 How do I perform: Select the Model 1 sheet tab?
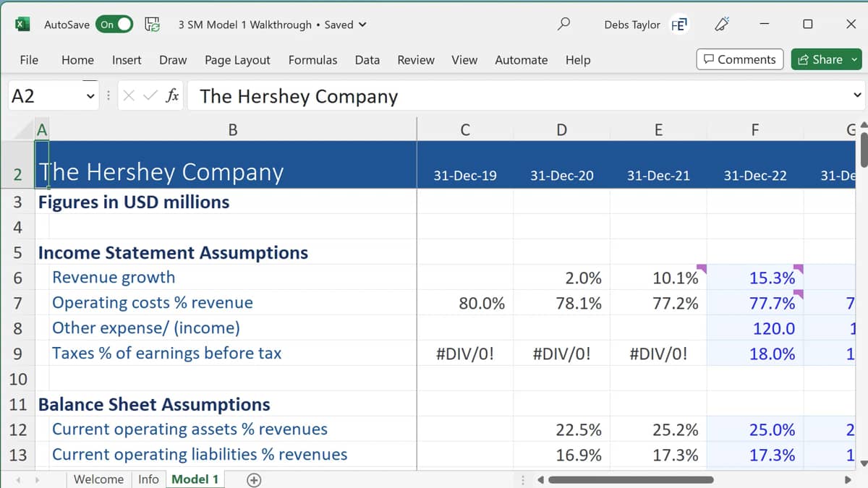195,479
